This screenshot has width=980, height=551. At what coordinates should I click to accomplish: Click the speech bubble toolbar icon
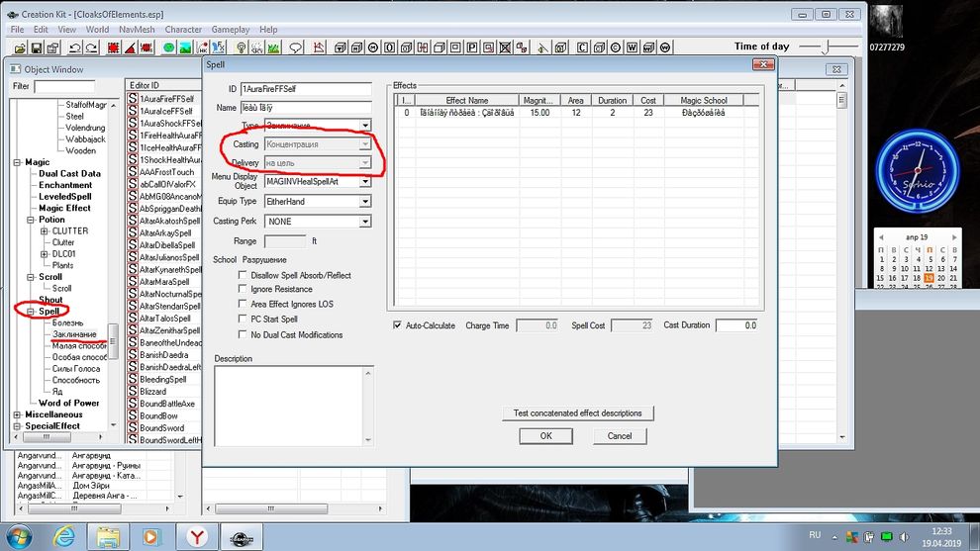pos(295,47)
